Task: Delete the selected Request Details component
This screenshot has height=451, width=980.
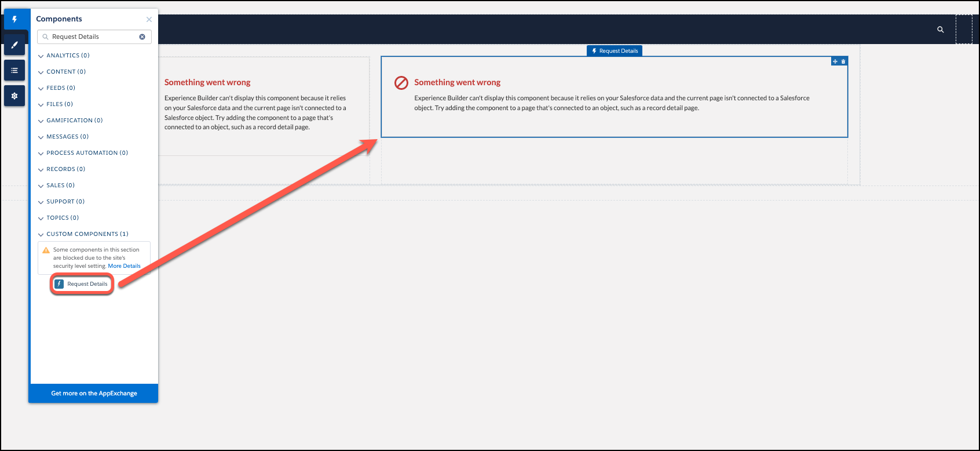Action: [843, 61]
